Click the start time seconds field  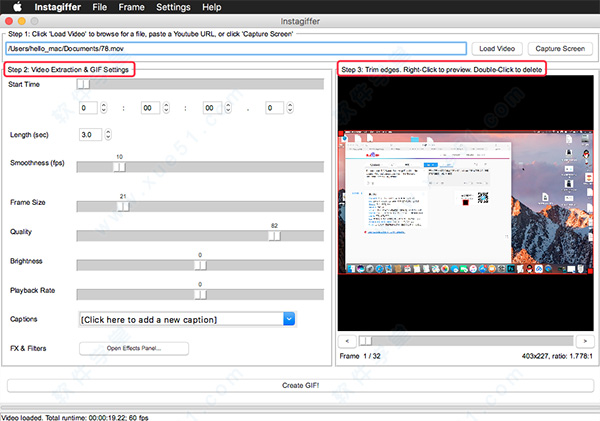coord(212,108)
